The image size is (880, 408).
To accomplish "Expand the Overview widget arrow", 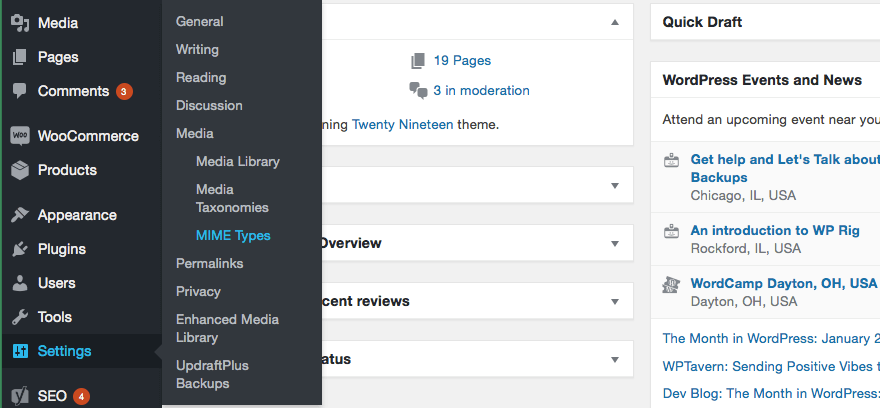I will [615, 243].
